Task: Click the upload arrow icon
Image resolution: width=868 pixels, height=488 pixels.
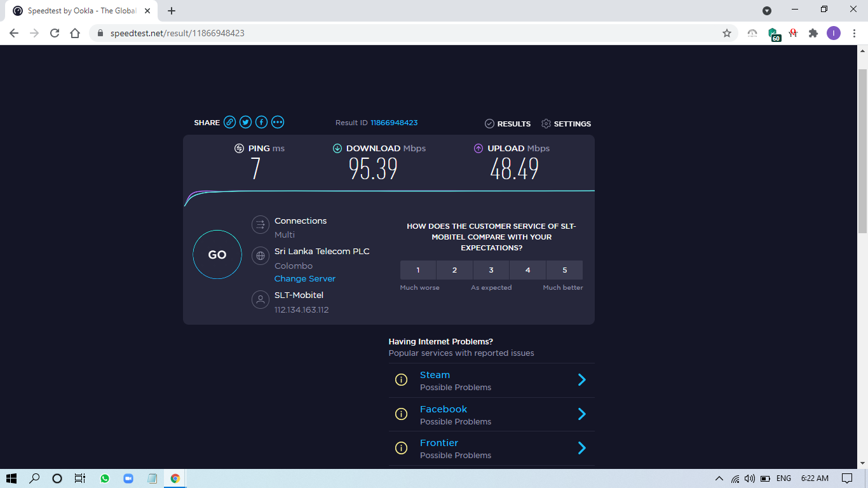Action: click(478, 149)
